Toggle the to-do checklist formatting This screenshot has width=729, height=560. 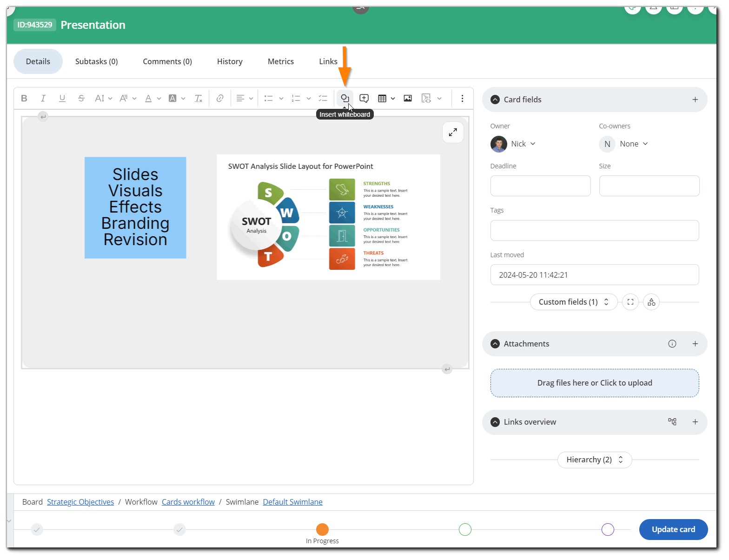[323, 98]
